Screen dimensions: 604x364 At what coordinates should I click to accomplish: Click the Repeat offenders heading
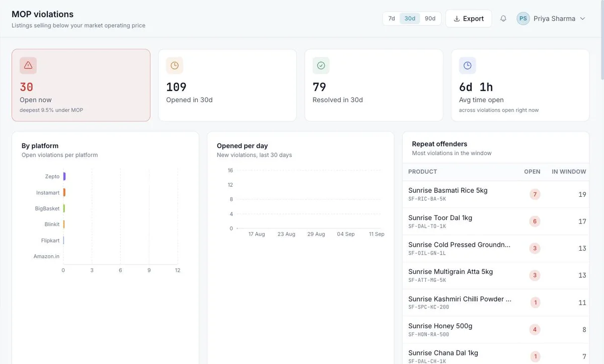(439, 144)
